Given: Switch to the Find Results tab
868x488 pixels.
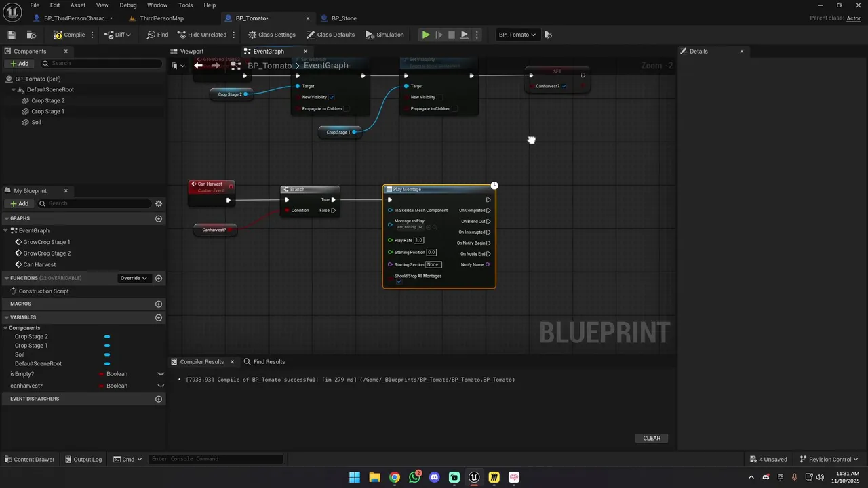Looking at the screenshot, I should (x=264, y=362).
